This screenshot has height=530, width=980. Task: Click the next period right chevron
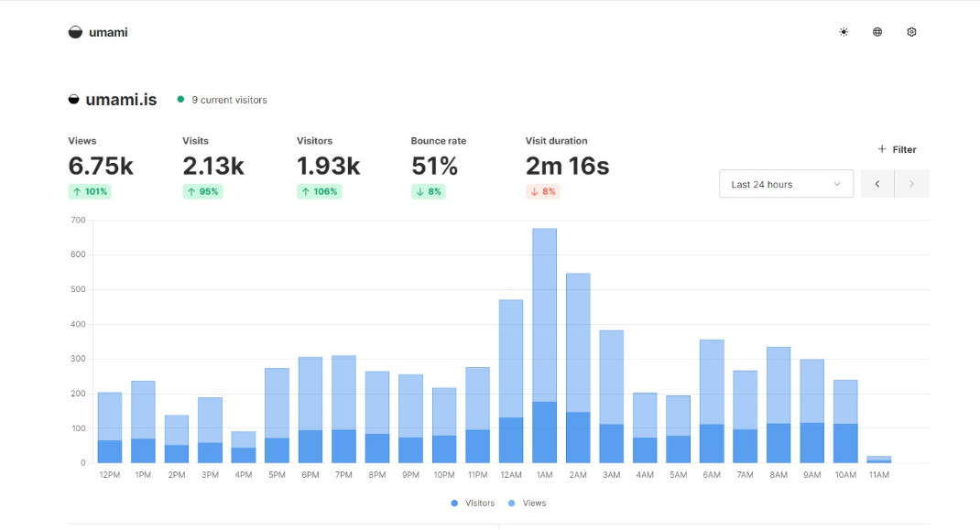point(911,184)
